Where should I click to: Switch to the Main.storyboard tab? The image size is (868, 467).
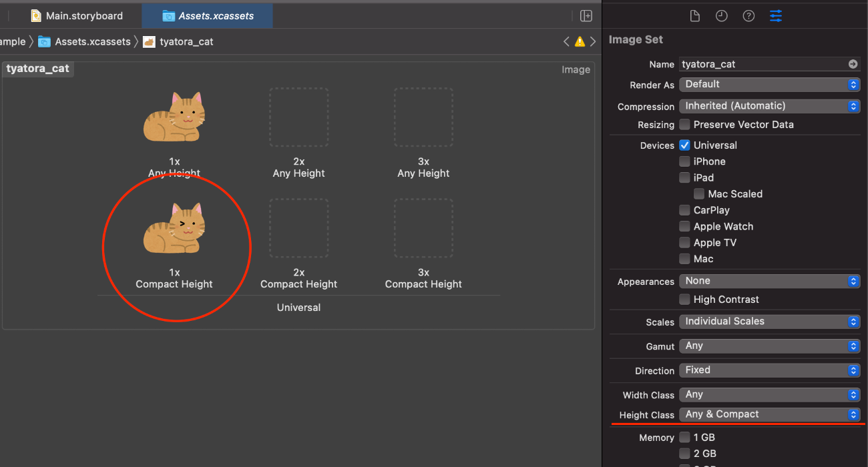(x=77, y=16)
